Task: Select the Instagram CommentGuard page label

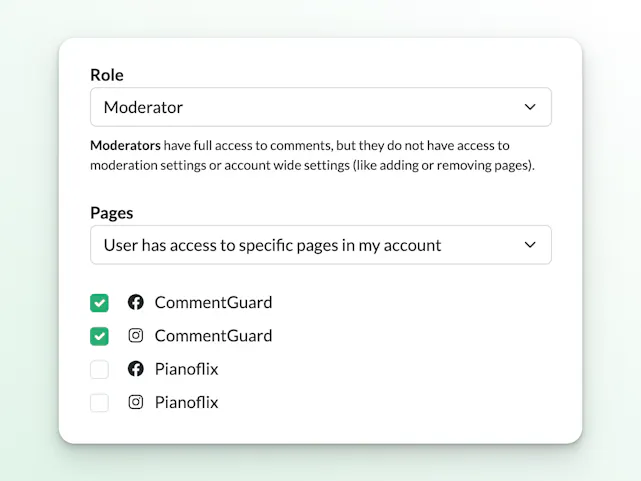Action: (213, 336)
